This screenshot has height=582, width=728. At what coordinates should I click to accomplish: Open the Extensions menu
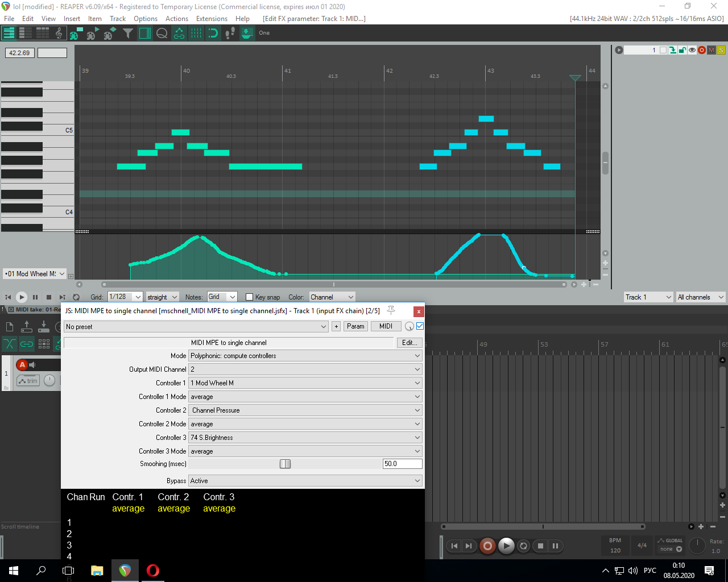click(x=212, y=19)
